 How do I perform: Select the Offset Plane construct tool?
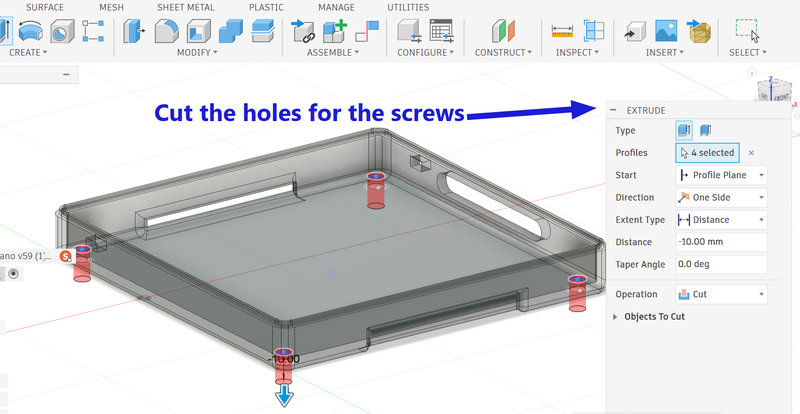click(504, 31)
